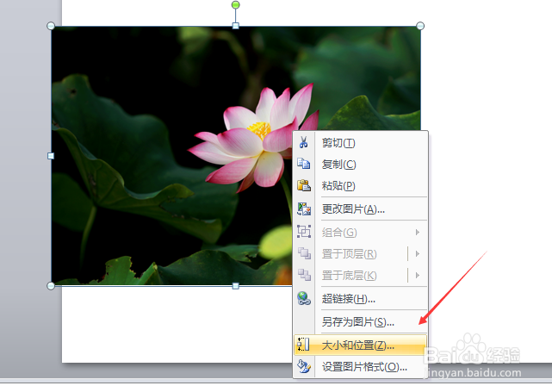This screenshot has height=392, width=552.
Task: Select 更改图片(A)... menu entry
Action: point(361,209)
